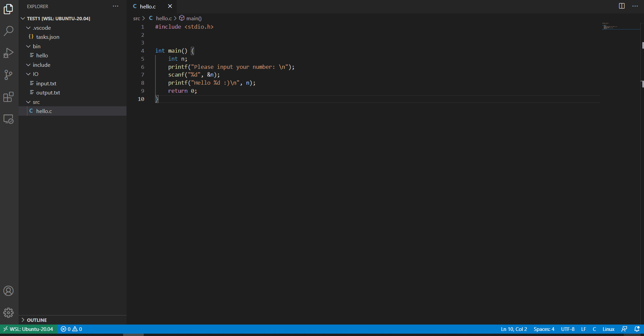This screenshot has height=336, width=644.
Task: Change end of line sequence LF
Action: (x=584, y=329)
